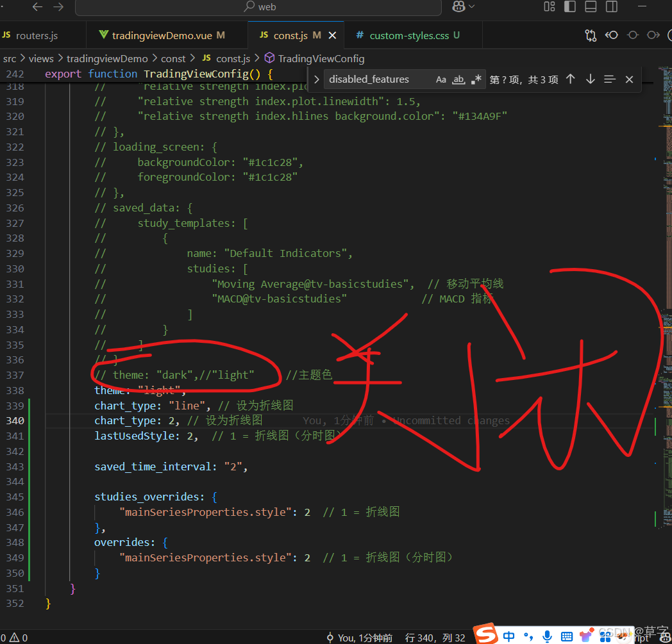Toggle the Chinese/English 中 input mode
This screenshot has width=672, height=644.
click(x=508, y=637)
